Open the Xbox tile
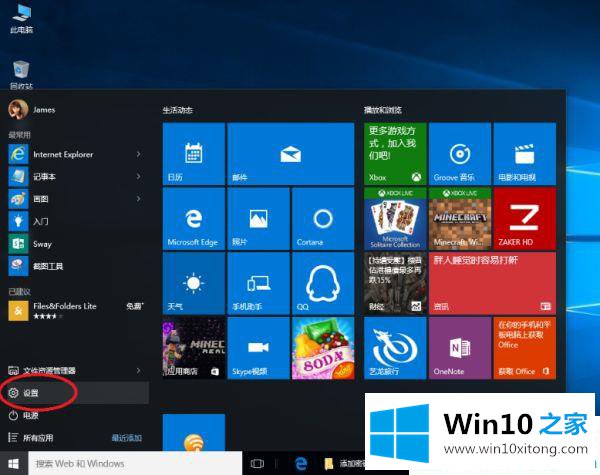 tap(395, 154)
